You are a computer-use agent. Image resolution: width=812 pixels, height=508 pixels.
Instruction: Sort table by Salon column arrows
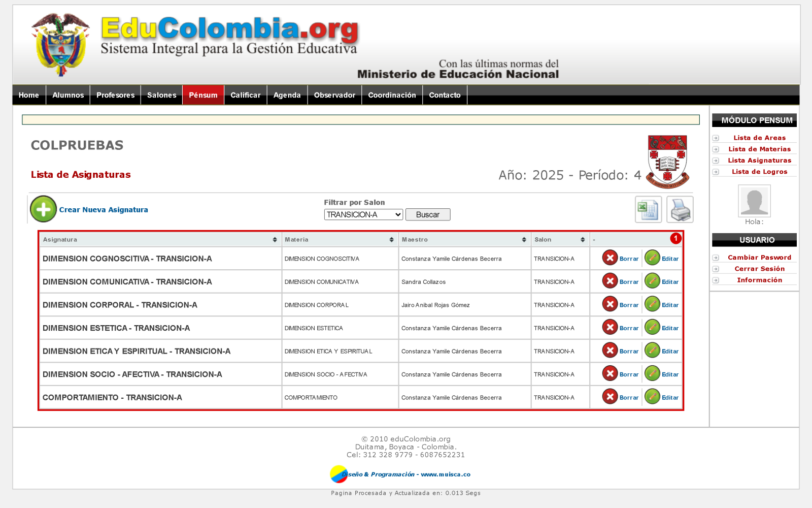(583, 240)
